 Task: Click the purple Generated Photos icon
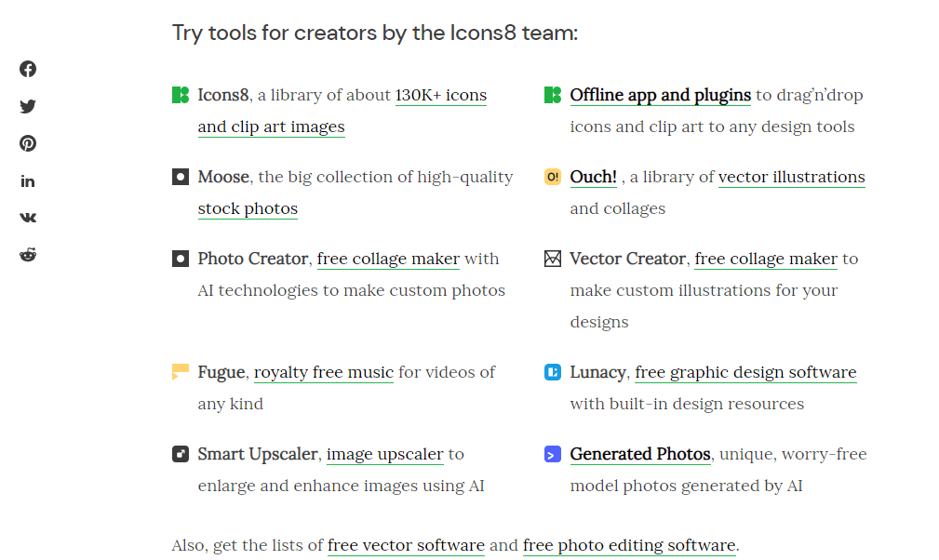point(553,454)
